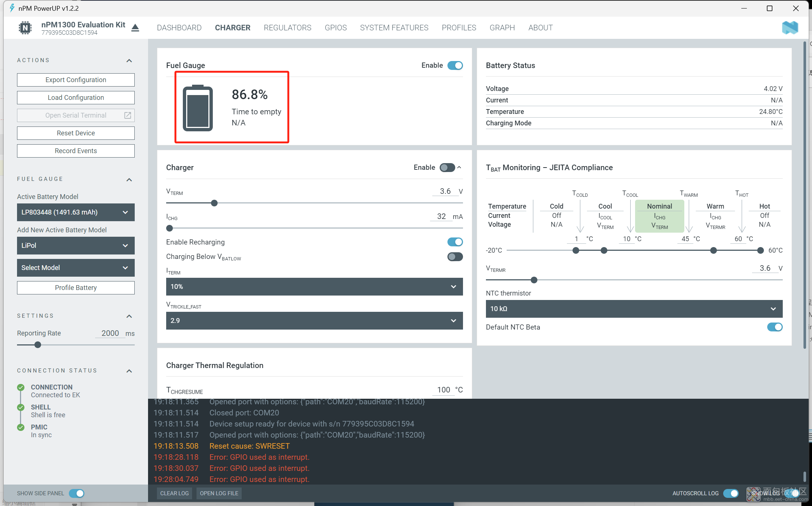Viewport: 812px width, 506px height.
Task: Open the VTRICKLE_FAST 2.9 dropdown
Action: (314, 321)
